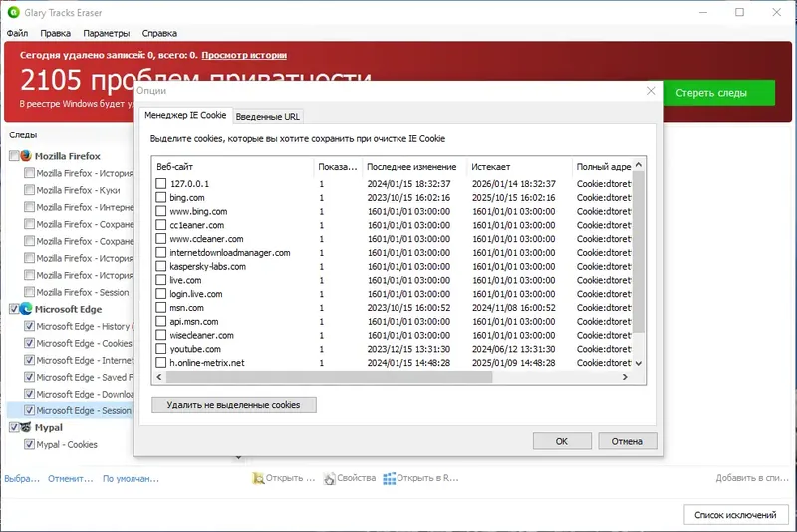The image size is (797, 532).
Task: Open the Просмотр истории link
Action: [244, 55]
